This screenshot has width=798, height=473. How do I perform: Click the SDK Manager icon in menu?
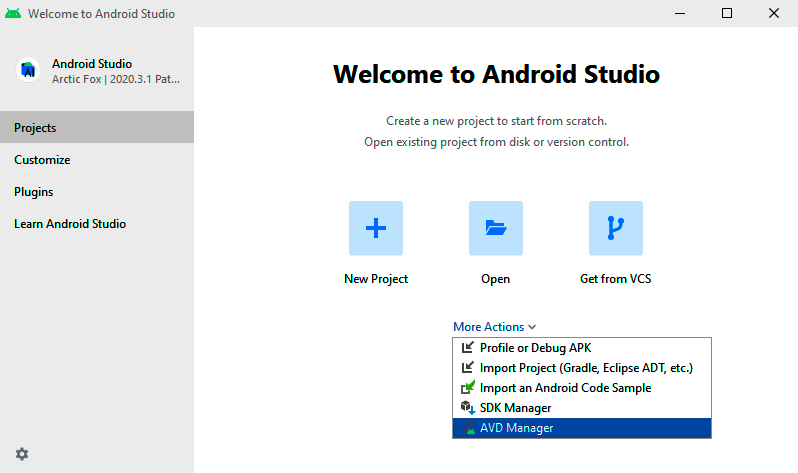(467, 408)
